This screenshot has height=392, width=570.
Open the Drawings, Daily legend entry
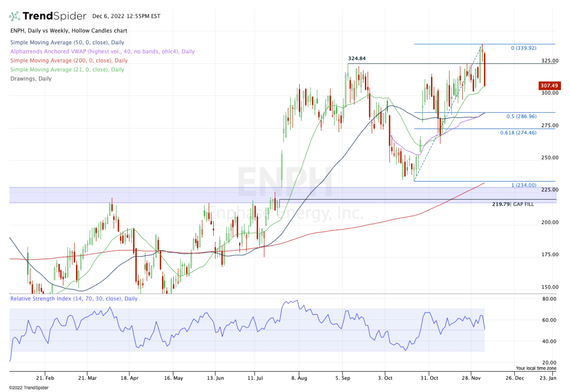(31, 78)
